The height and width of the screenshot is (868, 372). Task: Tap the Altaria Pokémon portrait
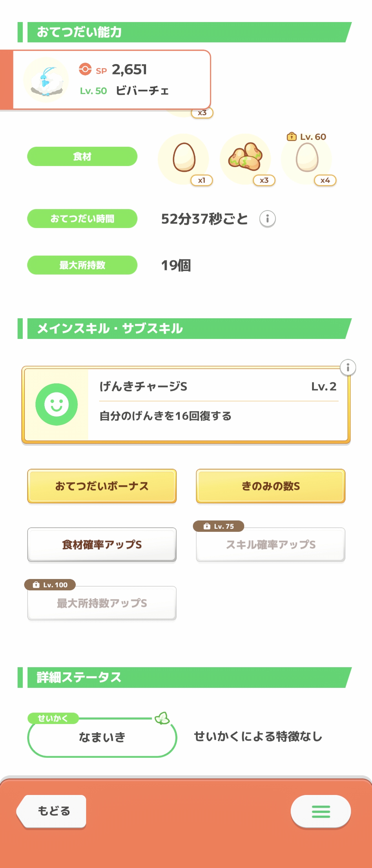(x=46, y=80)
